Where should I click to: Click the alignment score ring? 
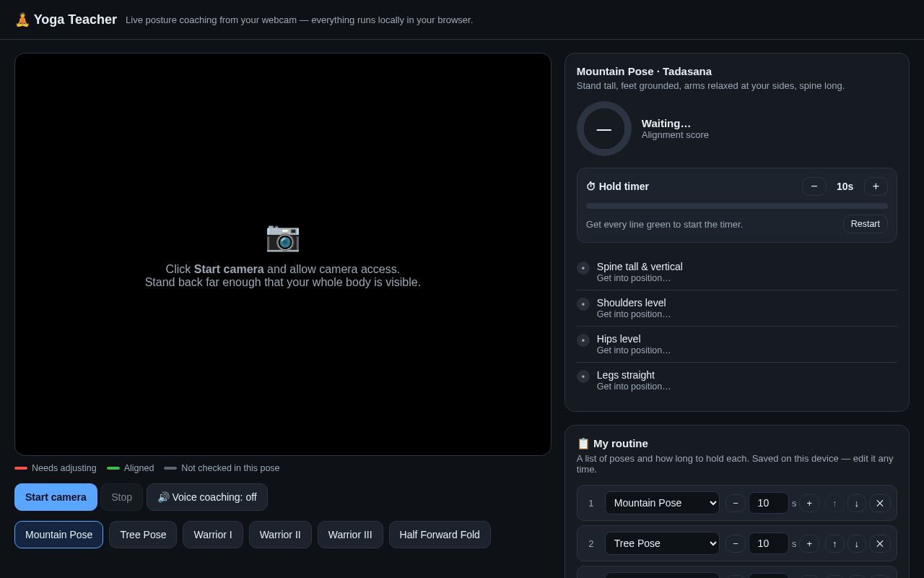click(x=604, y=129)
